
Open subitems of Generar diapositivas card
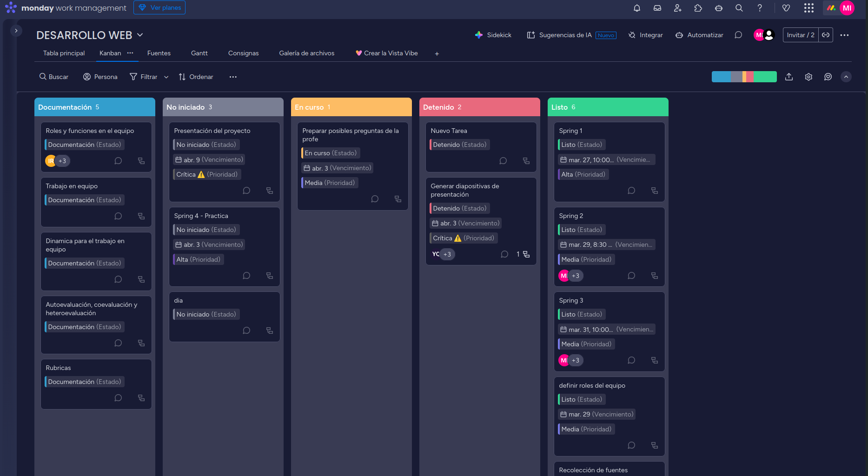[x=526, y=254]
